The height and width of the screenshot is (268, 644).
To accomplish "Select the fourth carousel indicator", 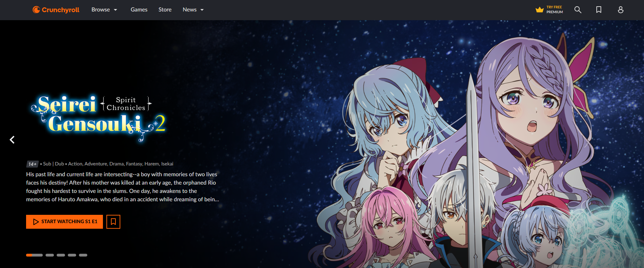I will pyautogui.click(x=72, y=255).
